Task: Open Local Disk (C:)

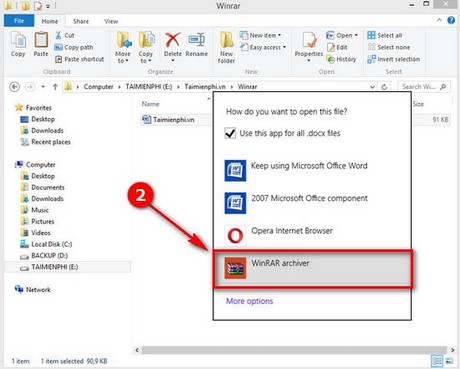Action: pos(46,244)
